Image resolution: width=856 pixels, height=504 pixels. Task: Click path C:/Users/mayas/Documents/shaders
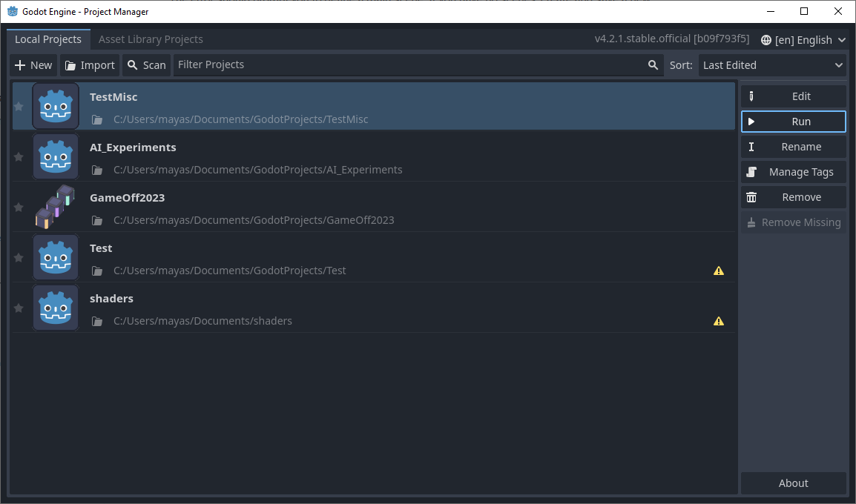[203, 321]
